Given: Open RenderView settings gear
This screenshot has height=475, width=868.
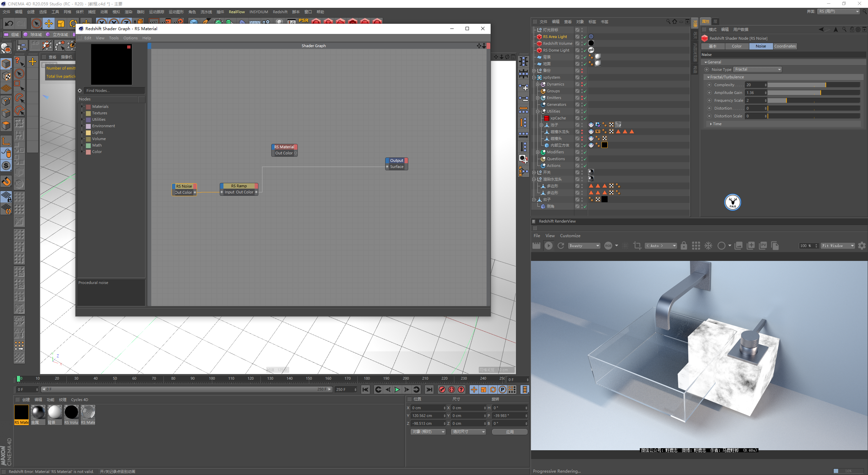Looking at the screenshot, I should (862, 246).
